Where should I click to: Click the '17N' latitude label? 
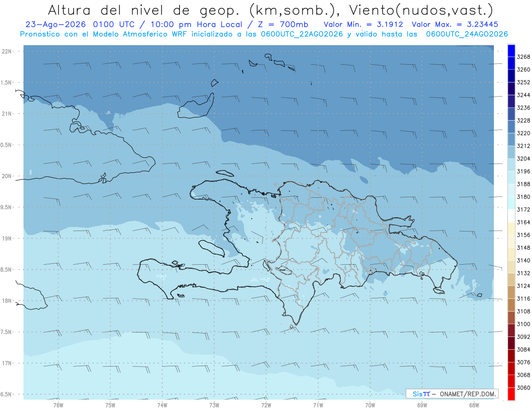pyautogui.click(x=7, y=363)
